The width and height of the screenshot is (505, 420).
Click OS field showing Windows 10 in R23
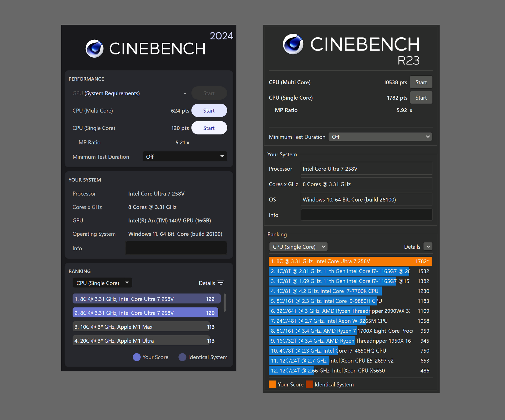(366, 199)
